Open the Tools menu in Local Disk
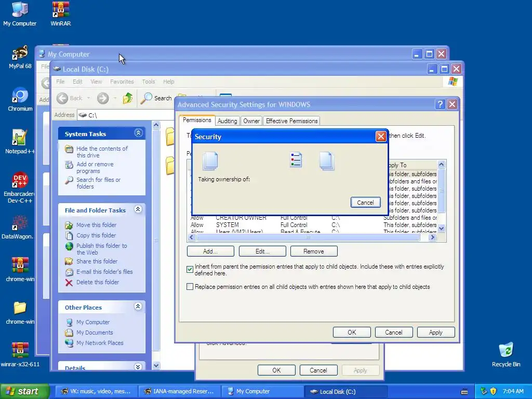This screenshot has height=399, width=532. coord(148,82)
